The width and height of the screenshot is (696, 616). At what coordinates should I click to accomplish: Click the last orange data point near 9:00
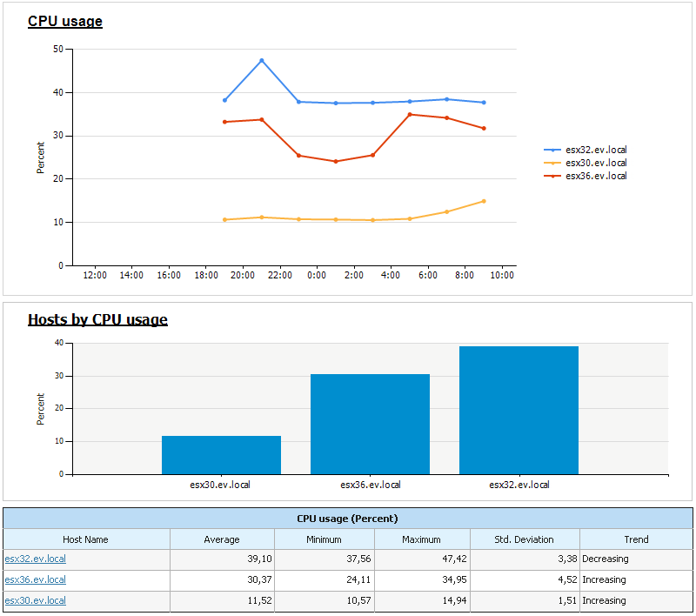click(484, 202)
